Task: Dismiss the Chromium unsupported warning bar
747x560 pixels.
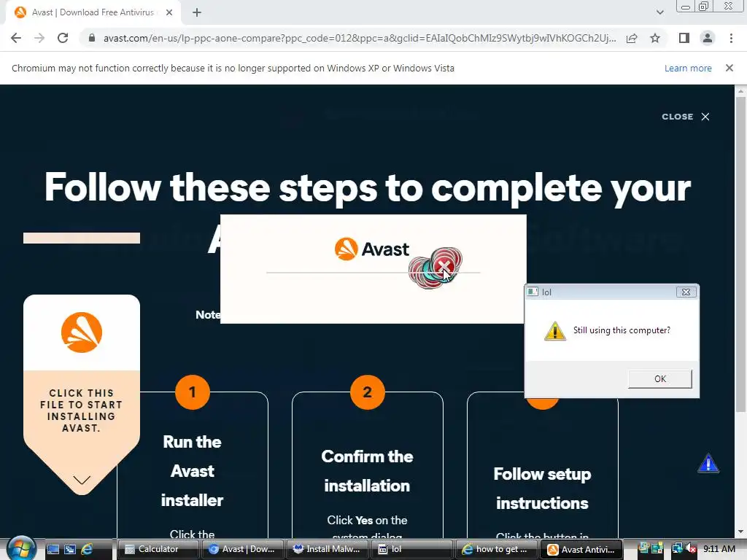Action: [x=729, y=68]
